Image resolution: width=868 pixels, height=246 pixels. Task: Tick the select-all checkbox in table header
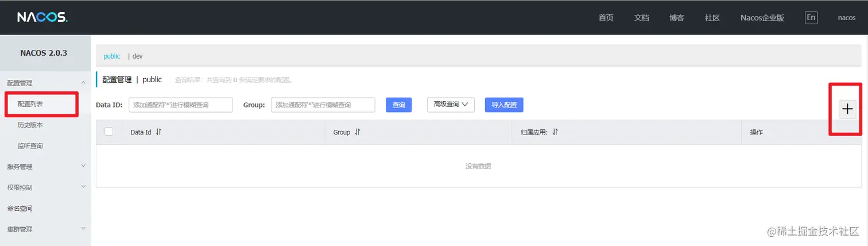click(109, 132)
